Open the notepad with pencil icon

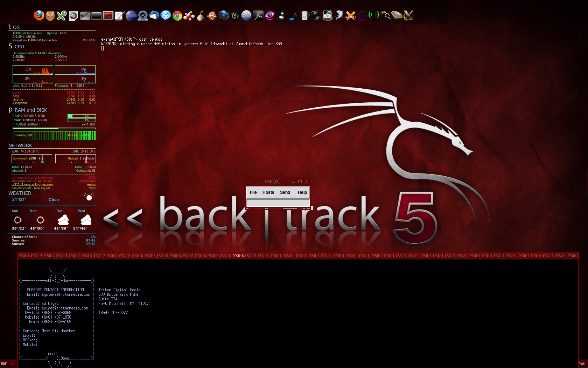point(120,16)
